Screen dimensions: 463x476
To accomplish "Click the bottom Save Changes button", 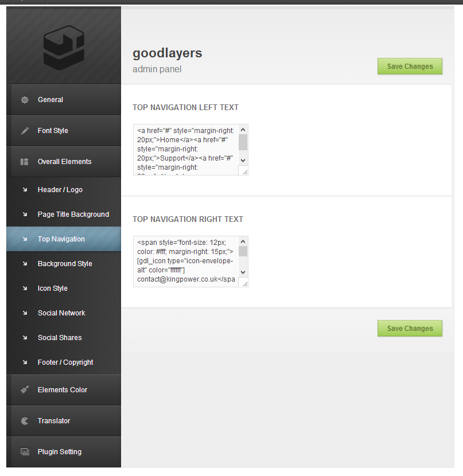I will 410,329.
